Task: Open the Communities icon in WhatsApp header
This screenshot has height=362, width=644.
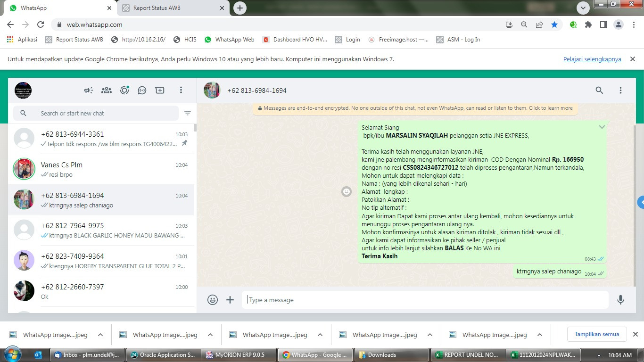Action: tap(107, 90)
